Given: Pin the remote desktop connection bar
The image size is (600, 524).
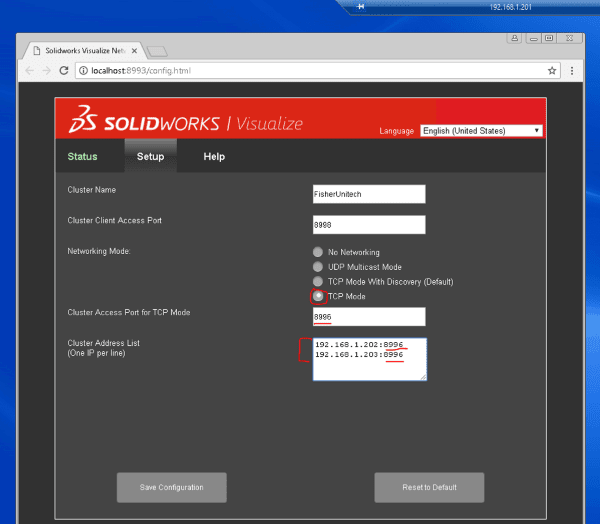Looking at the screenshot, I should tap(360, 7).
